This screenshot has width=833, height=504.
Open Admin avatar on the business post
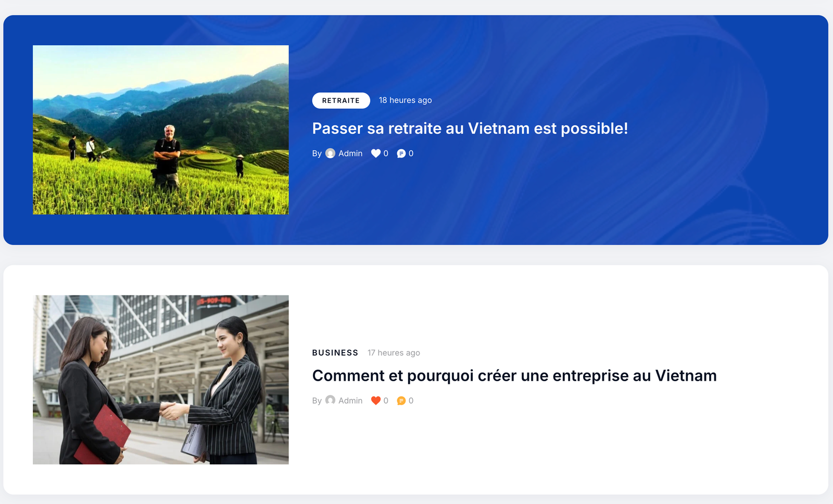331,400
